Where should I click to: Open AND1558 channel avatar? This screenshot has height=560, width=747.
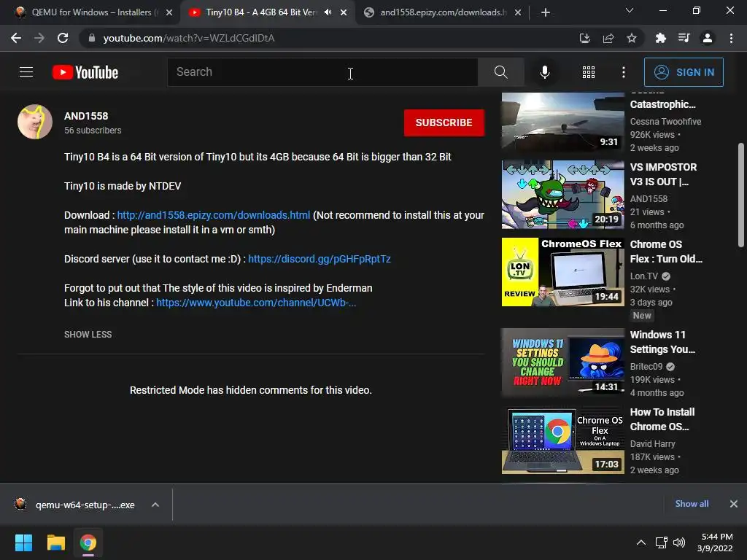[35, 122]
